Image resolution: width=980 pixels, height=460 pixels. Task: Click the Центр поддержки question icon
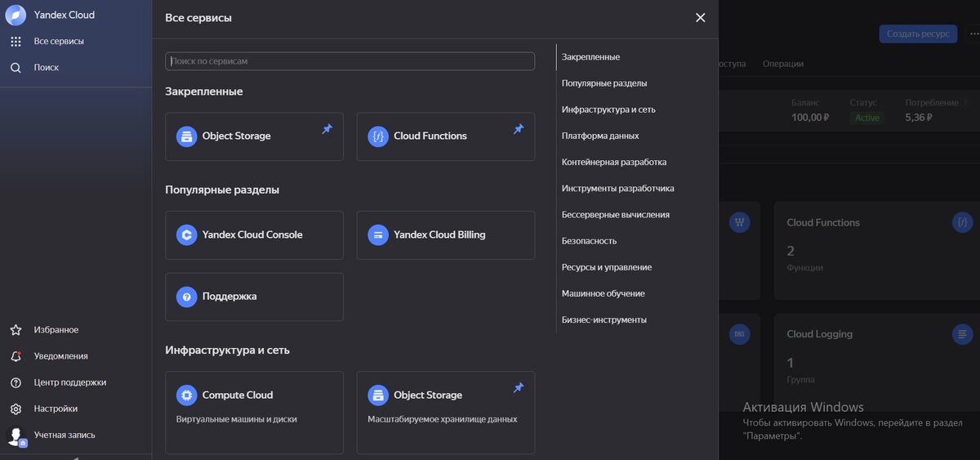click(x=16, y=382)
